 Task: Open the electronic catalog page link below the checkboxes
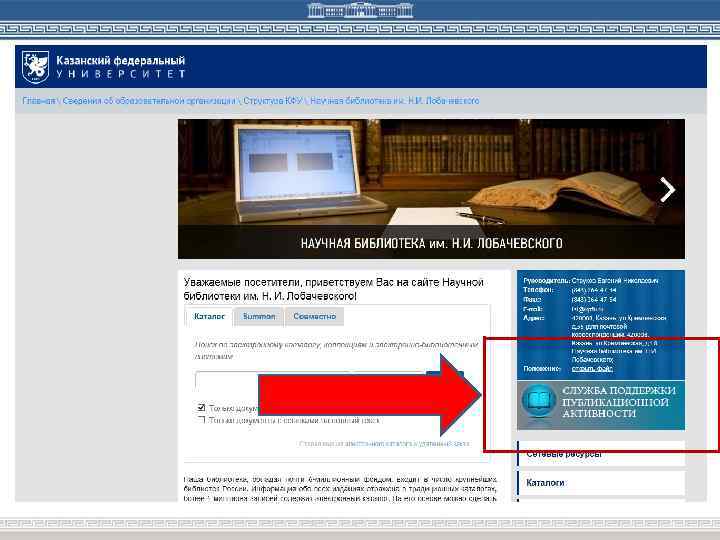point(384,444)
